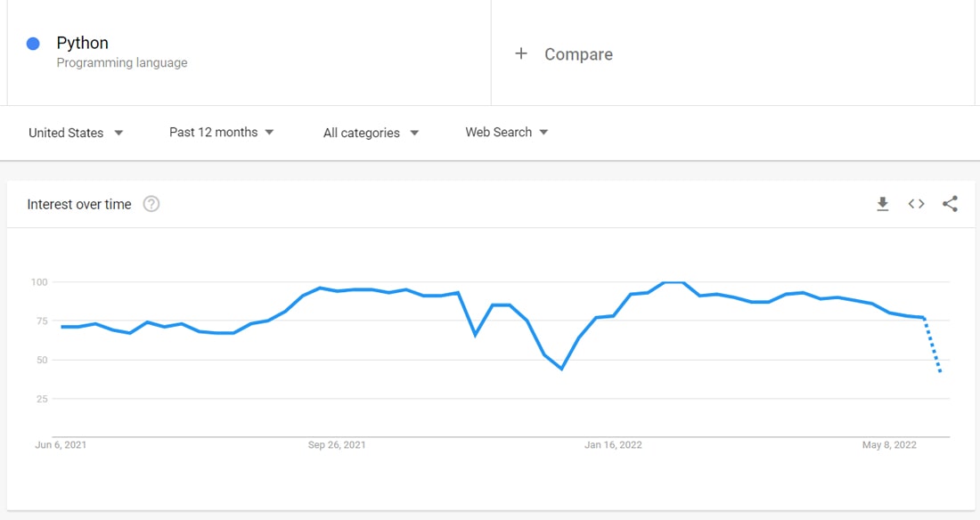Edit the Python search term

click(x=83, y=43)
